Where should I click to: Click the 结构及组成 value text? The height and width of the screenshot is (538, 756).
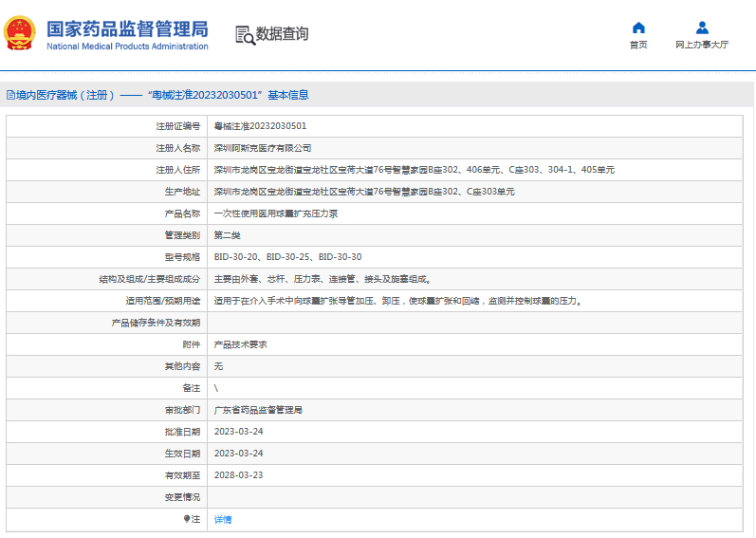(x=323, y=279)
